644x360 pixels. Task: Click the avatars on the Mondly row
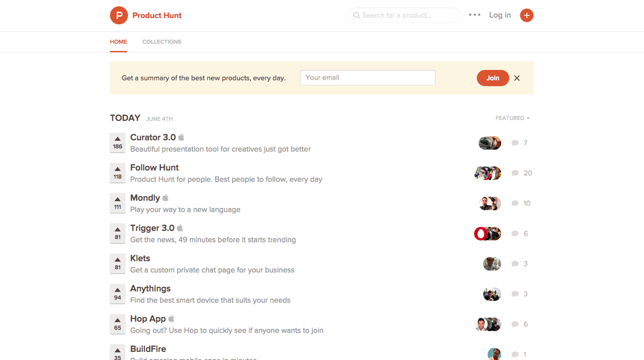(490, 203)
